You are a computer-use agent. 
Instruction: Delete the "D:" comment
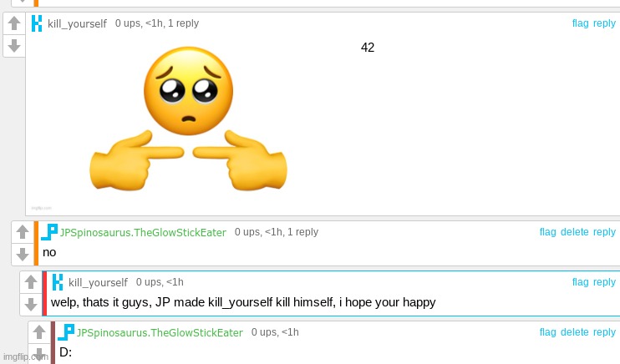pyautogui.click(x=575, y=332)
